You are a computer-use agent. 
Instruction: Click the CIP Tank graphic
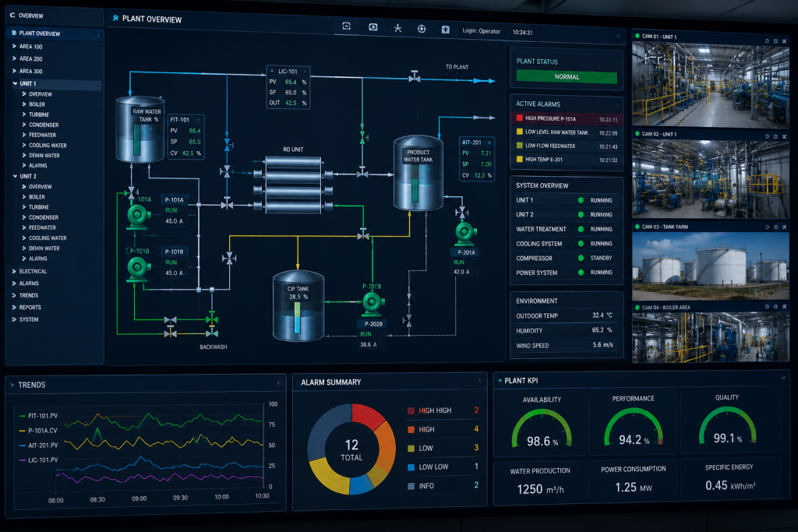tap(298, 305)
